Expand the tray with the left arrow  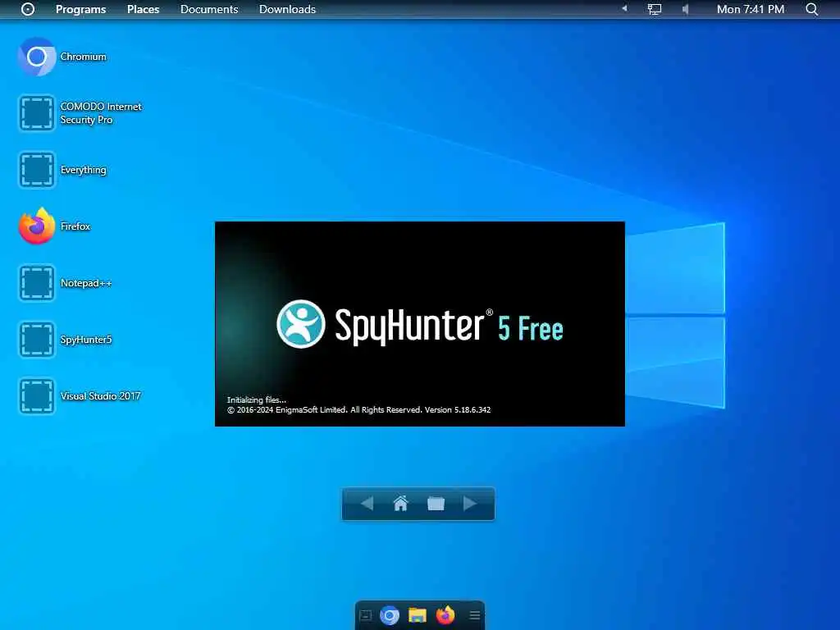point(624,8)
